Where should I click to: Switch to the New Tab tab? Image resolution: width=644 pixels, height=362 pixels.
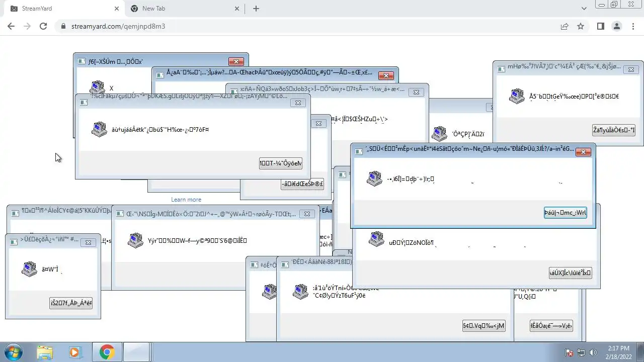tap(184, 9)
